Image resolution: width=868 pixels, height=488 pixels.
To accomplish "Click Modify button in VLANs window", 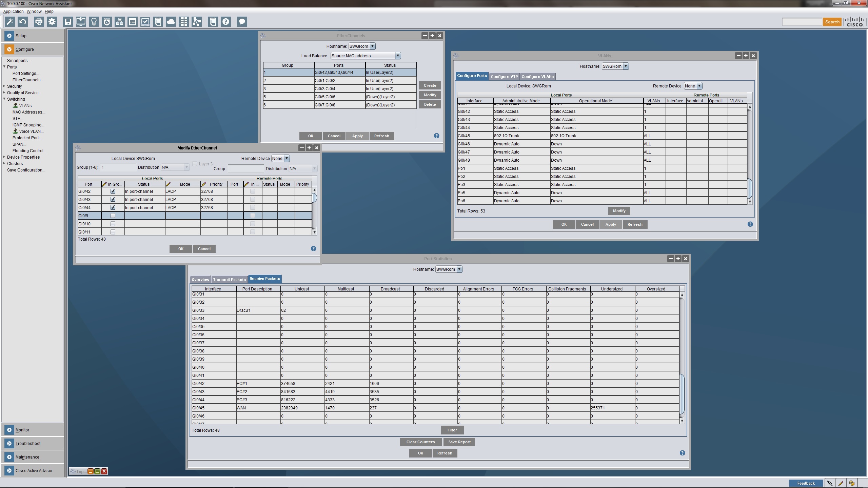I will pyautogui.click(x=619, y=211).
